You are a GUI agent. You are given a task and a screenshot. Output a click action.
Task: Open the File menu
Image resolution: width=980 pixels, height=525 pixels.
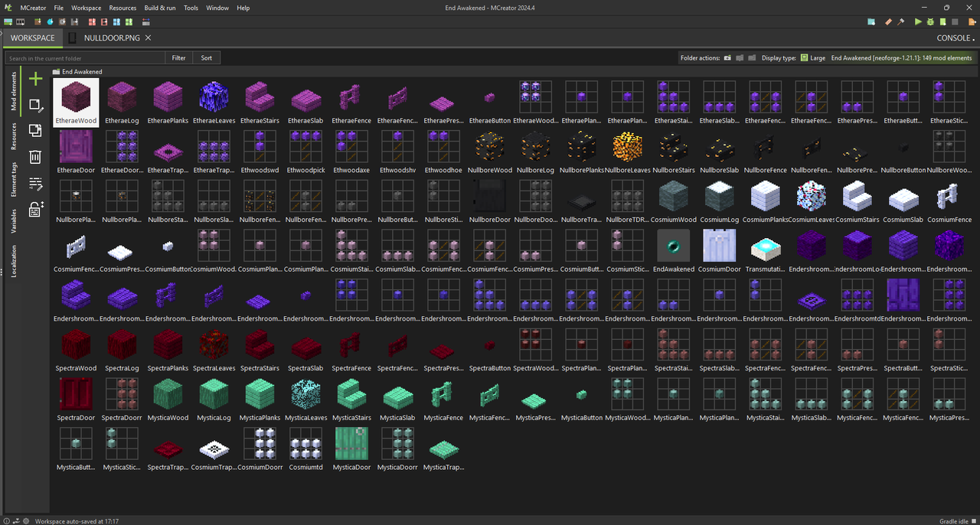pyautogui.click(x=59, y=8)
